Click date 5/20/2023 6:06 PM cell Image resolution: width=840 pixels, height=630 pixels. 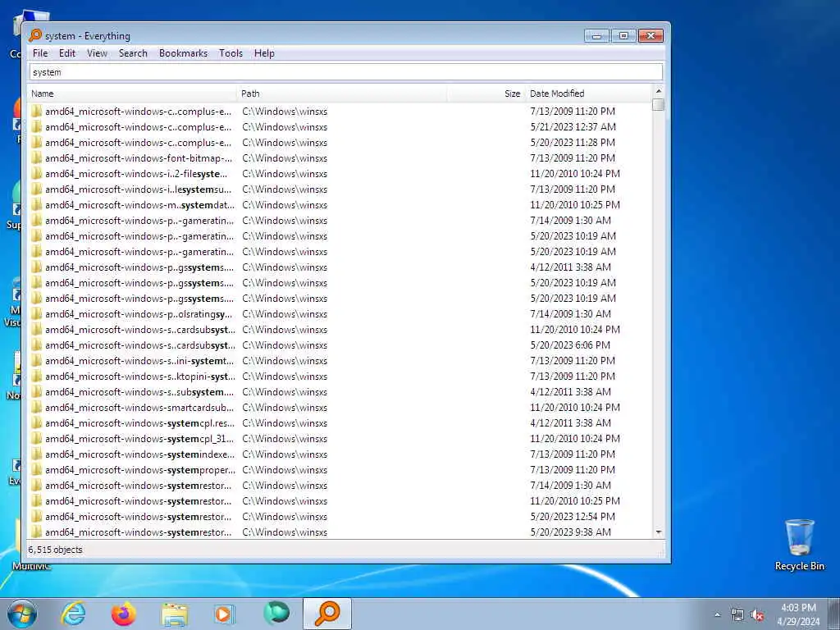(570, 345)
